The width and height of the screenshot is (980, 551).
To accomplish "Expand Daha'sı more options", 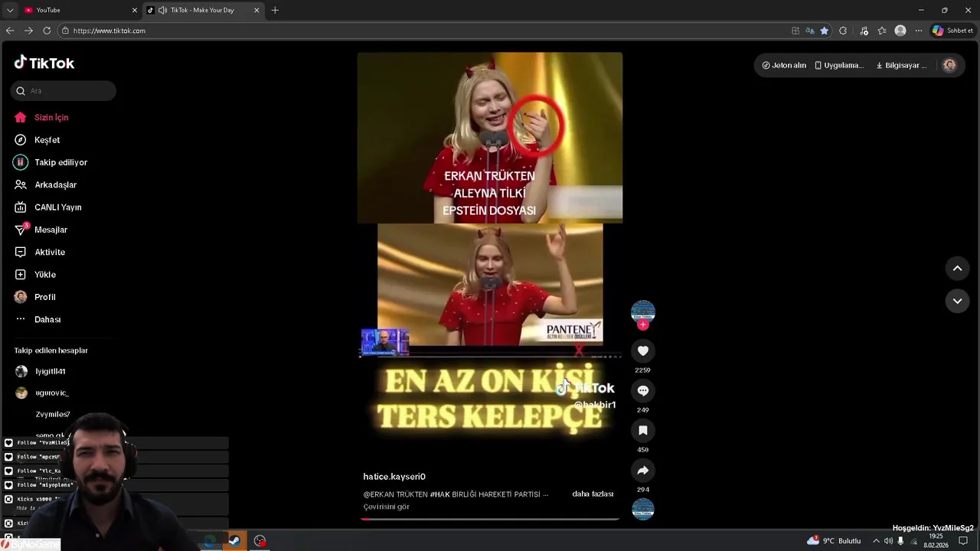I will point(38,319).
